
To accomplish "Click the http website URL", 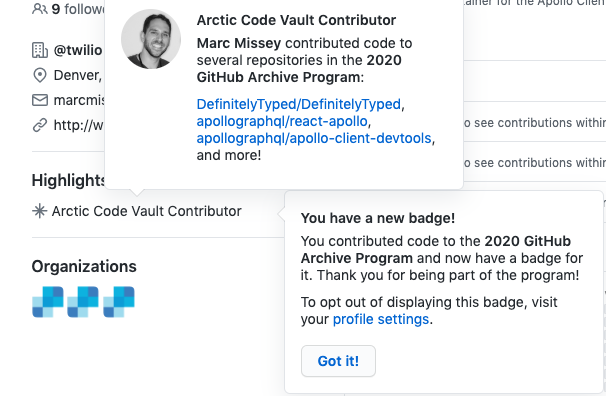I will (78, 125).
